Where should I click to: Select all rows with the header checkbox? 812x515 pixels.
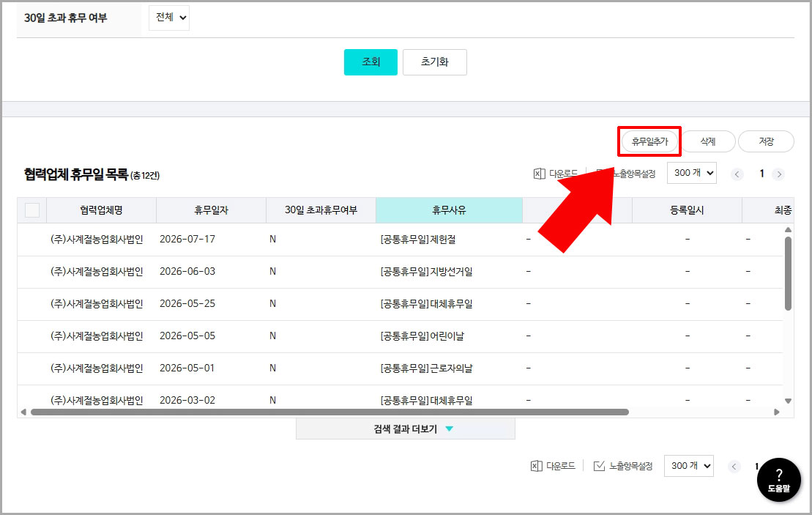pos(31,210)
